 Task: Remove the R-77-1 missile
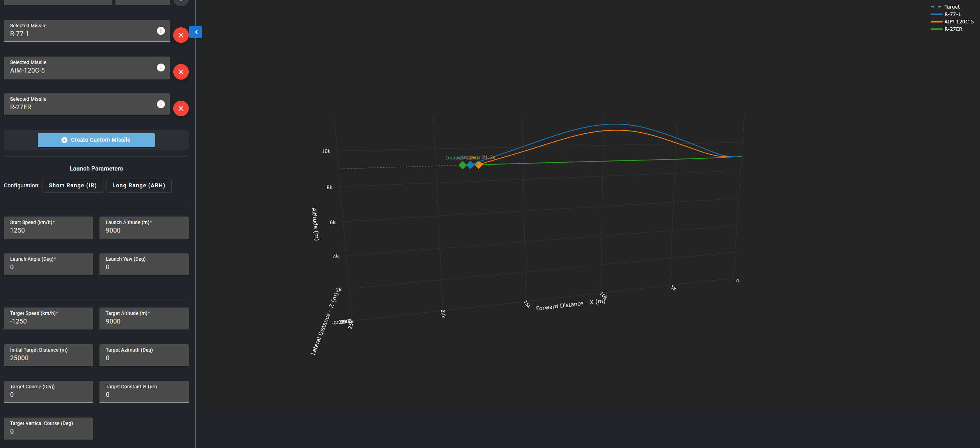pos(181,35)
